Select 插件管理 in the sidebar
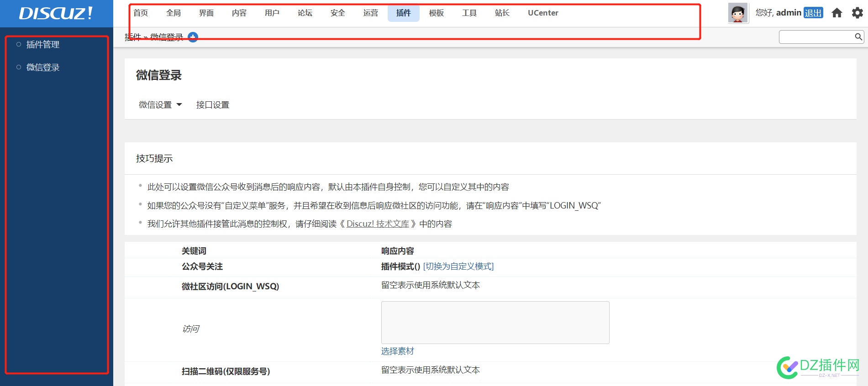The width and height of the screenshot is (868, 386). [x=43, y=44]
